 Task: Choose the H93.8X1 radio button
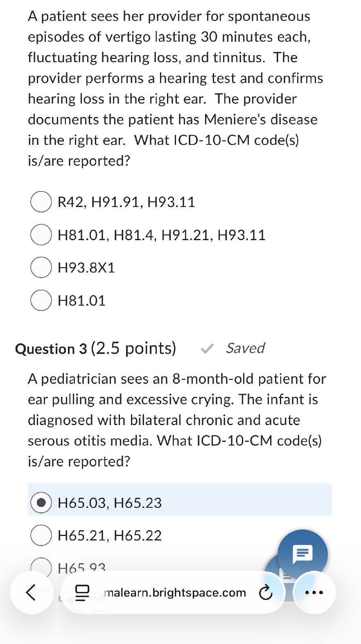point(41,268)
